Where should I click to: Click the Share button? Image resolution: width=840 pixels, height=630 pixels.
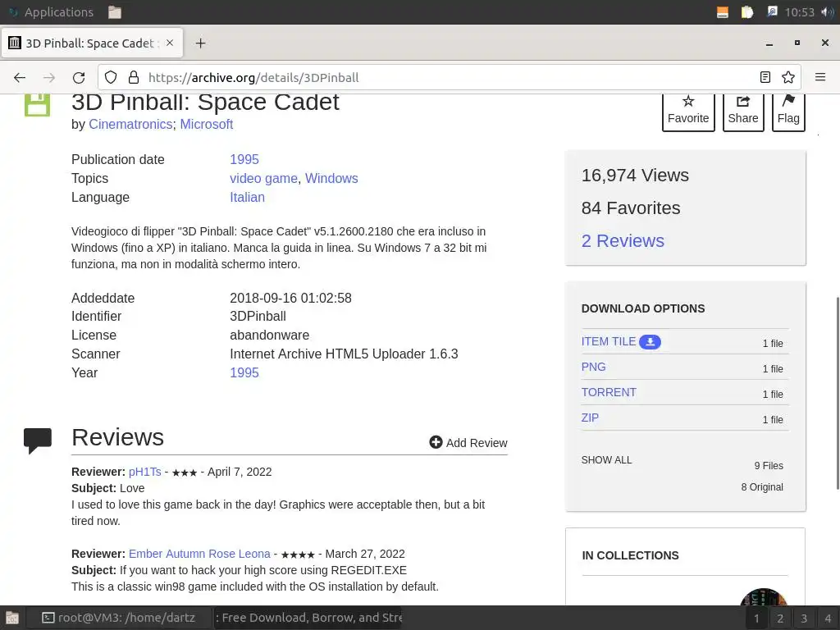[743, 111]
